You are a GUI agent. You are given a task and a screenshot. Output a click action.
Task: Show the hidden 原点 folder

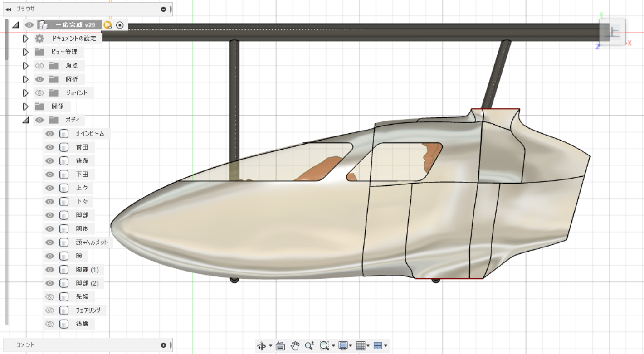pyautogui.click(x=39, y=66)
